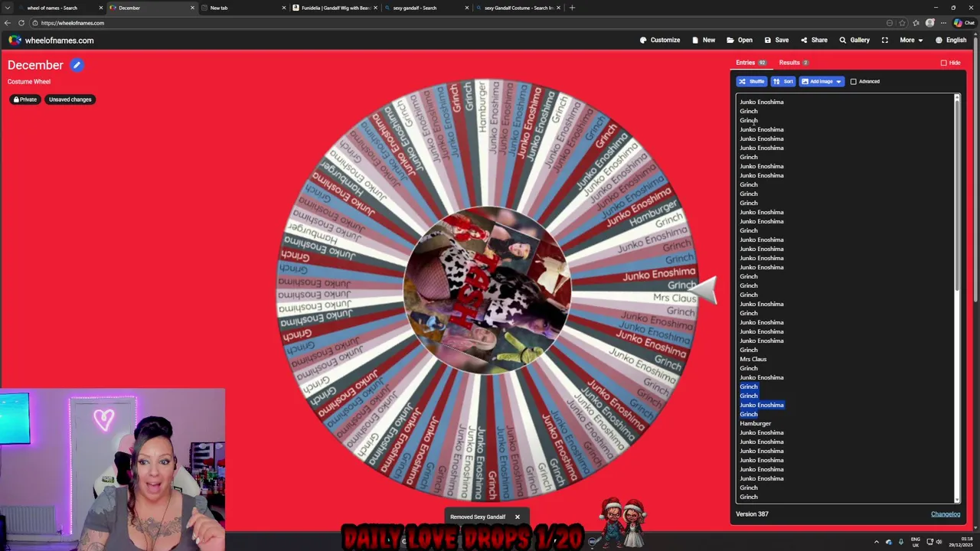
Task: Click the Private lock badge
Action: pyautogui.click(x=25, y=99)
